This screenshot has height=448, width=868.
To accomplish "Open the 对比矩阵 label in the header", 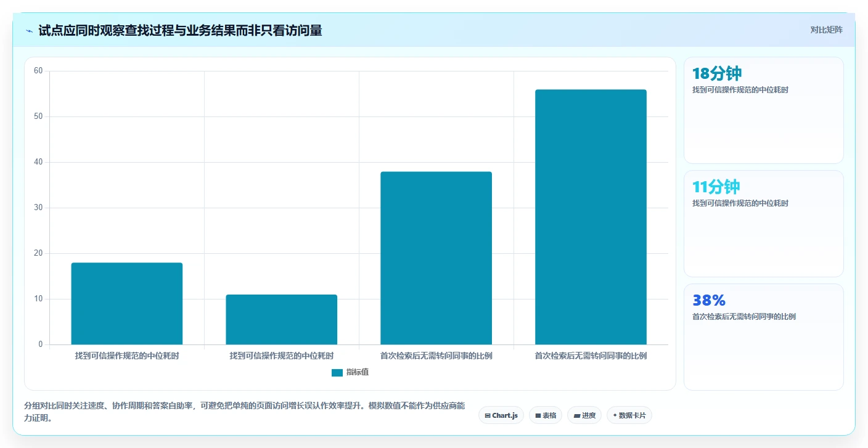I will [x=826, y=30].
